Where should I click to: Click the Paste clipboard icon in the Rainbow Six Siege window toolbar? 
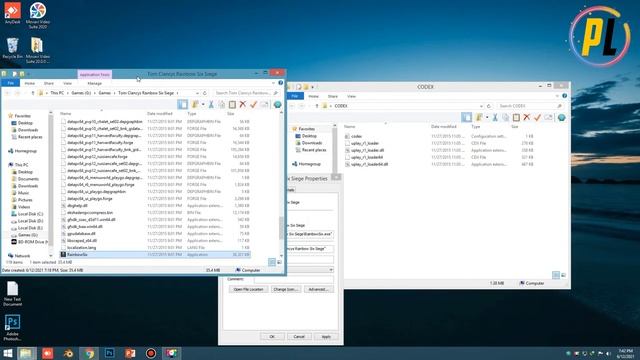(x=232, y=104)
